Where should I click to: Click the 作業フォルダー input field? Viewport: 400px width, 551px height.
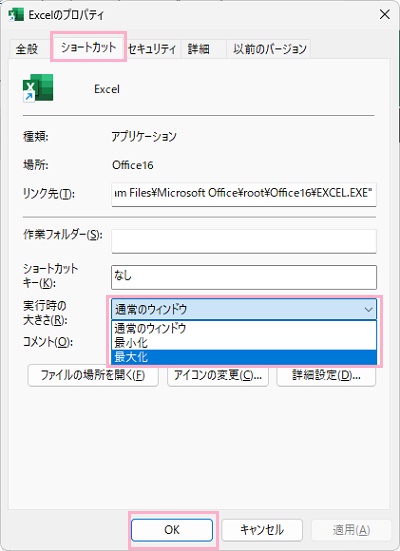(244, 241)
